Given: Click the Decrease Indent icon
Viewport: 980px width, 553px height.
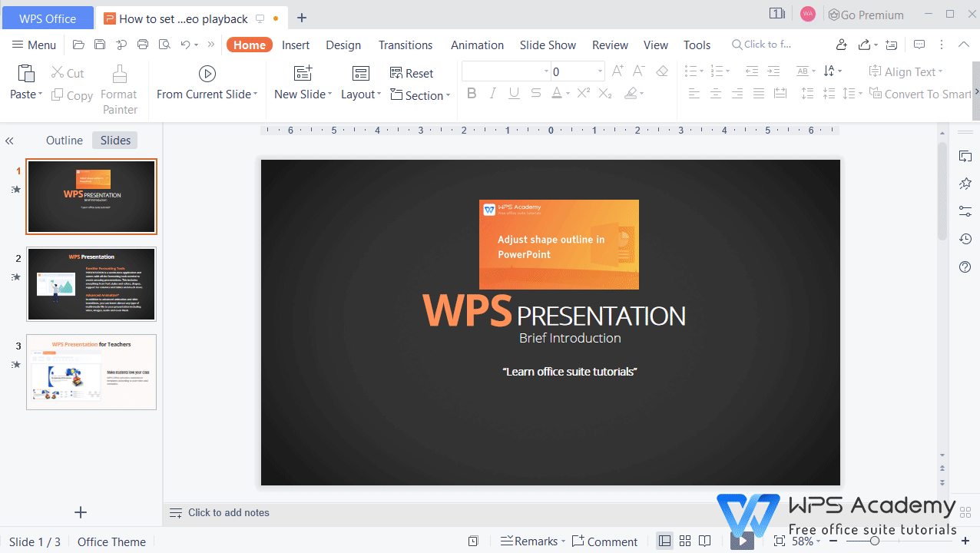Looking at the screenshot, I should click(752, 71).
